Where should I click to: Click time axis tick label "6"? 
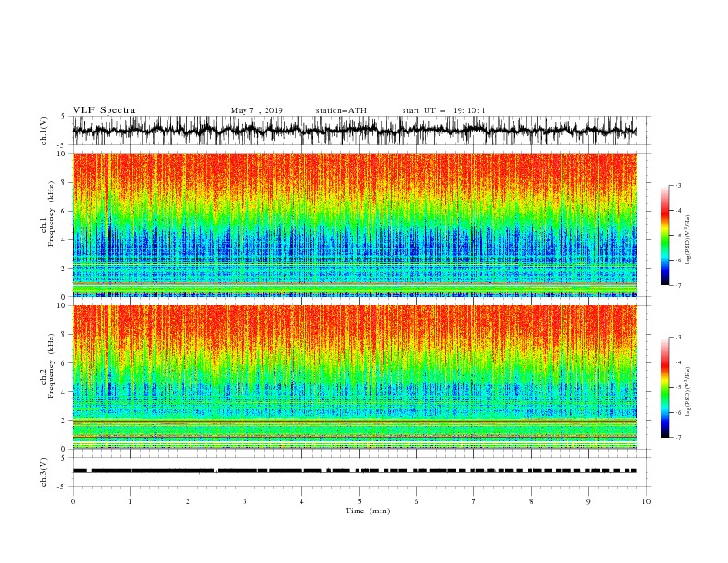416,501
